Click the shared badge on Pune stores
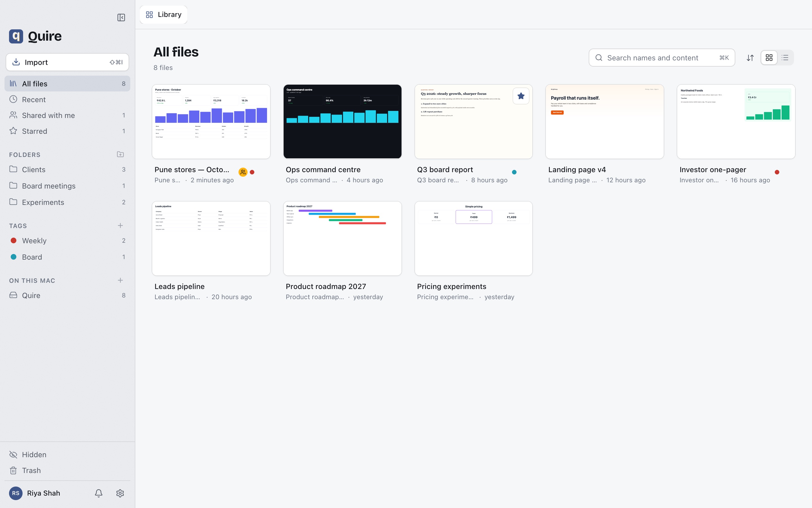This screenshot has height=508, width=812. point(243,172)
